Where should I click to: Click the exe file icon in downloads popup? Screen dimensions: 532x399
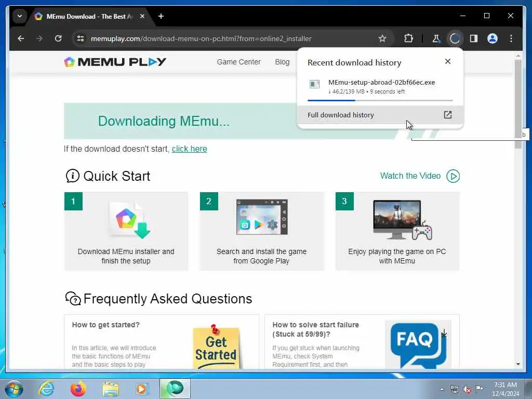point(314,84)
